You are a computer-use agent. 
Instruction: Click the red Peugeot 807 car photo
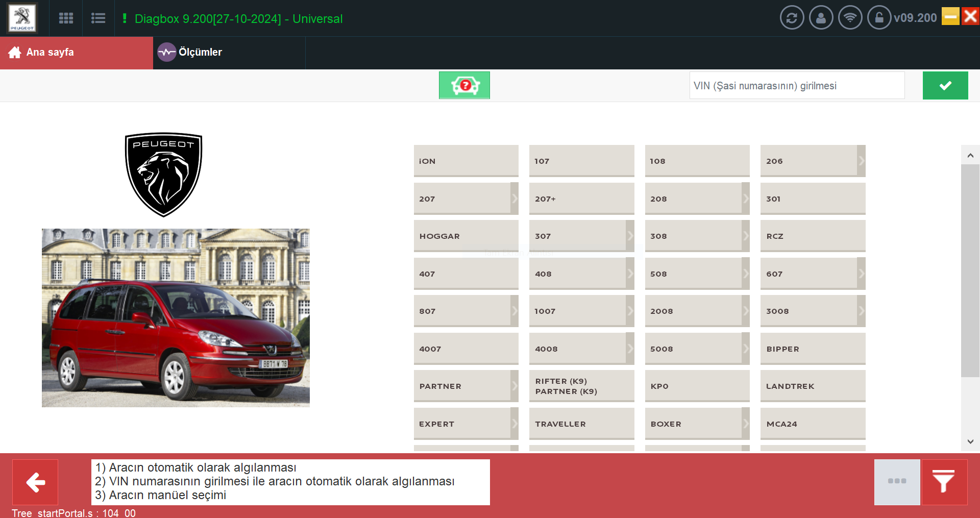pos(176,317)
